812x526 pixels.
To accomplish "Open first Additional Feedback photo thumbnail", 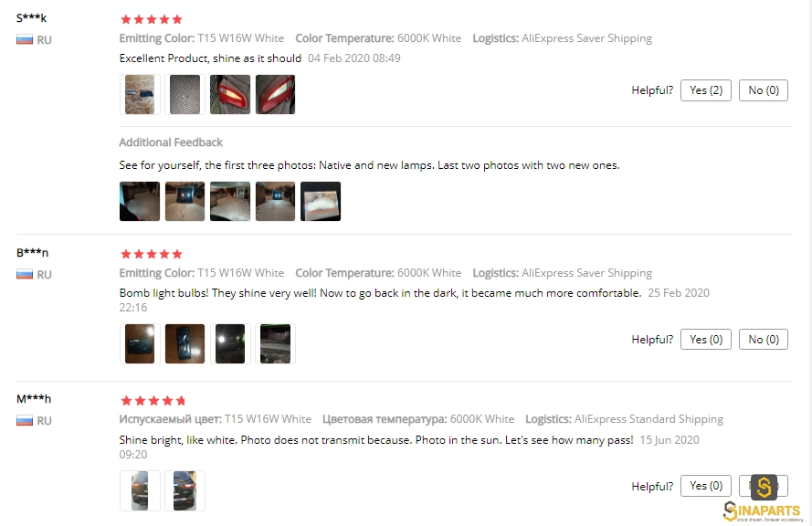I will [140, 202].
